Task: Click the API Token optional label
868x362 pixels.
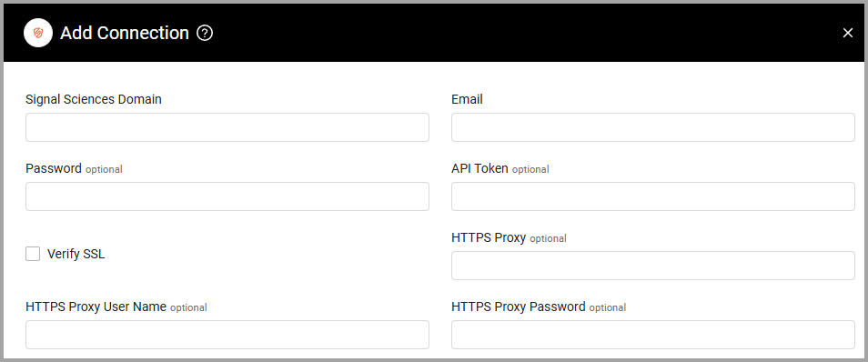Action: tap(500, 169)
